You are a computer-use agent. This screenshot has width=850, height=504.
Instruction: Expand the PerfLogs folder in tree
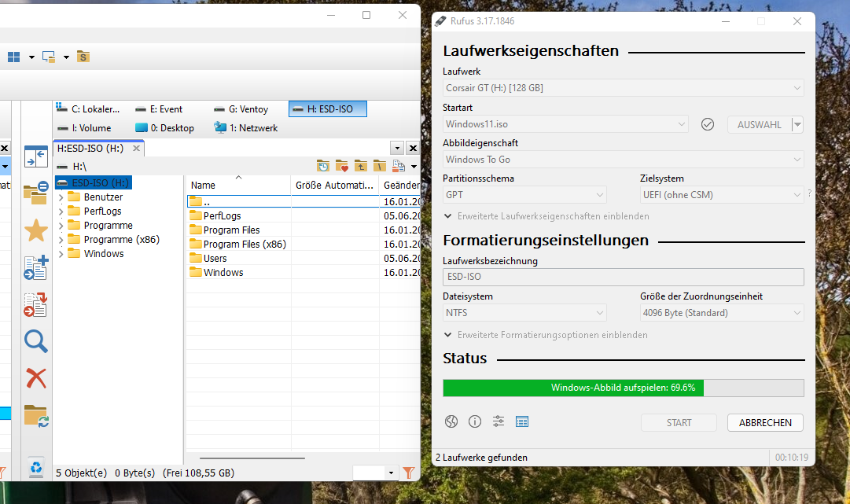(x=61, y=212)
